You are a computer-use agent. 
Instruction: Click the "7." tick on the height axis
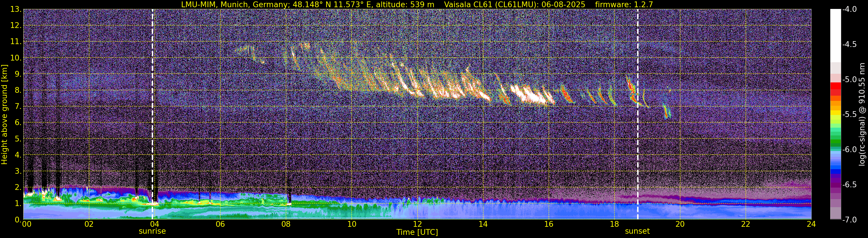tap(18, 107)
